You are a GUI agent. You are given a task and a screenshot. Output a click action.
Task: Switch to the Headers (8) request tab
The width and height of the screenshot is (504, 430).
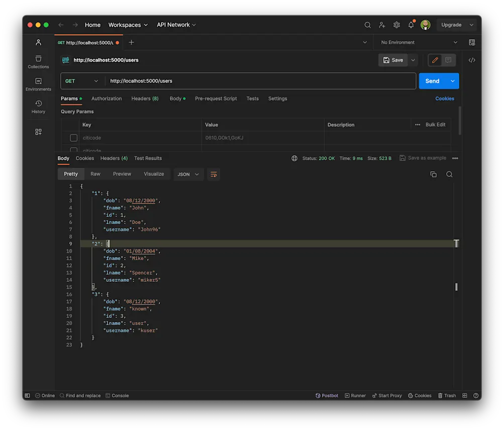pos(145,98)
